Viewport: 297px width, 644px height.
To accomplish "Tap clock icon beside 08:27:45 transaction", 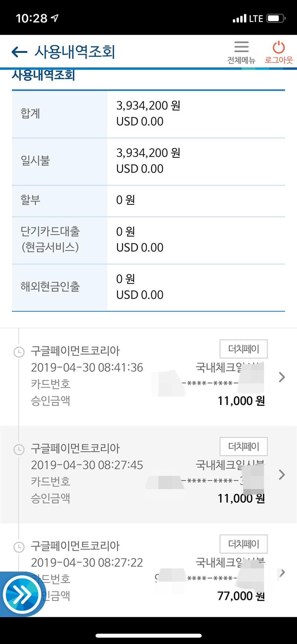I will [x=19, y=449].
